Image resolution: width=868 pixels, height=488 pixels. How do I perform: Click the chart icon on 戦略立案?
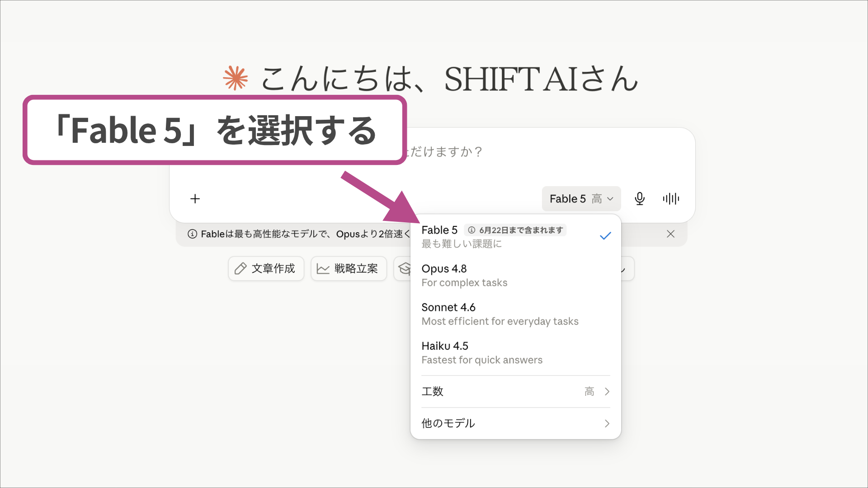[x=323, y=268]
